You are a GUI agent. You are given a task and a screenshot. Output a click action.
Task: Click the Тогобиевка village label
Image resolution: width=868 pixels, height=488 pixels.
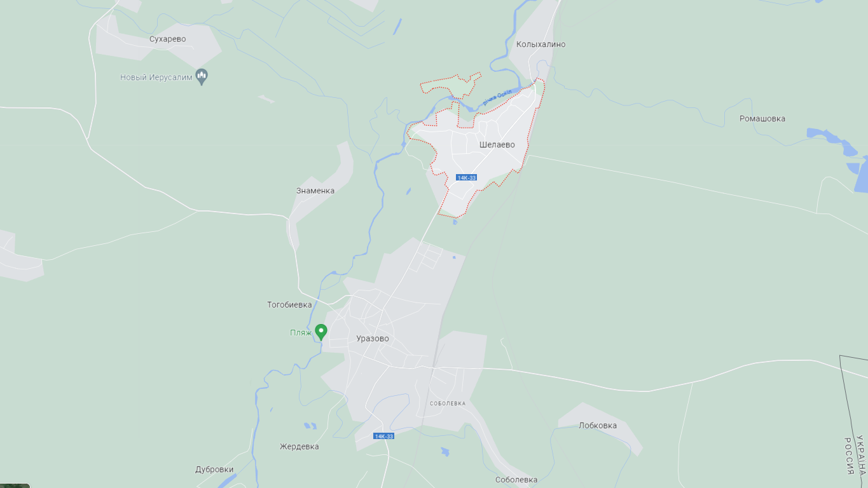[289, 305]
